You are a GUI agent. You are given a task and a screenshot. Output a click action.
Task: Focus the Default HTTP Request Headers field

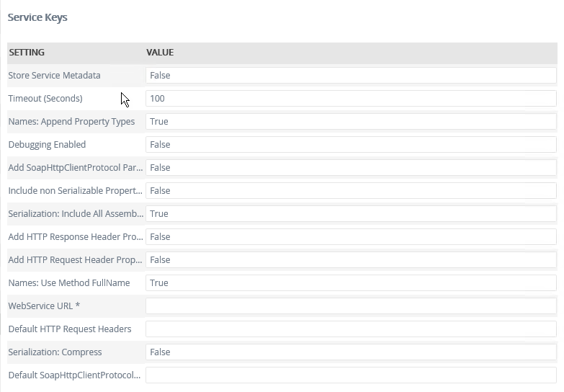(351, 329)
